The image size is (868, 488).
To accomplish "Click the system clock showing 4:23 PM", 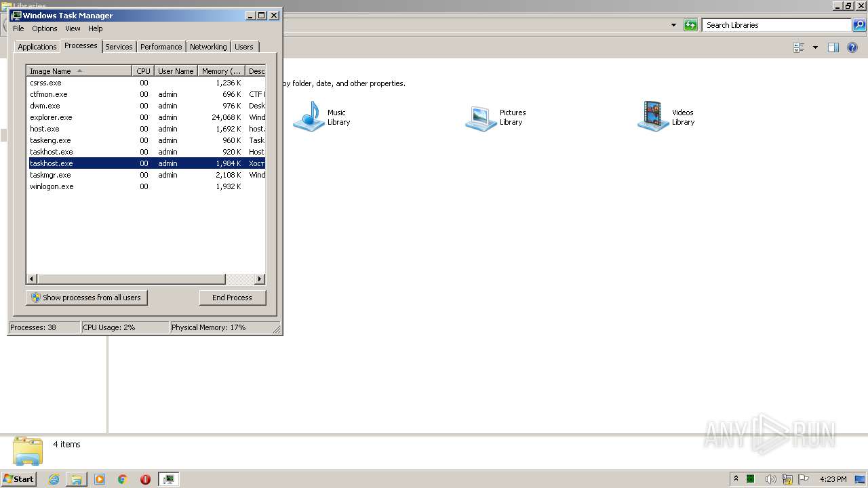I will click(833, 479).
